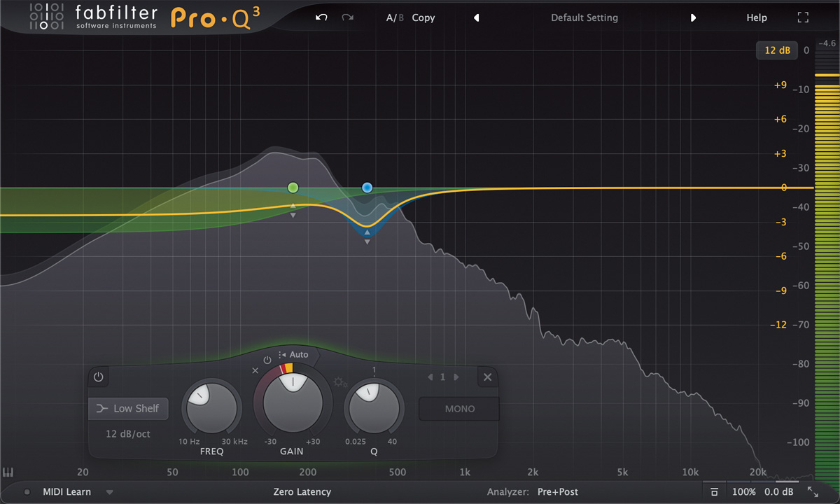
Task: Click the MONO stereo placement button
Action: [x=459, y=409]
